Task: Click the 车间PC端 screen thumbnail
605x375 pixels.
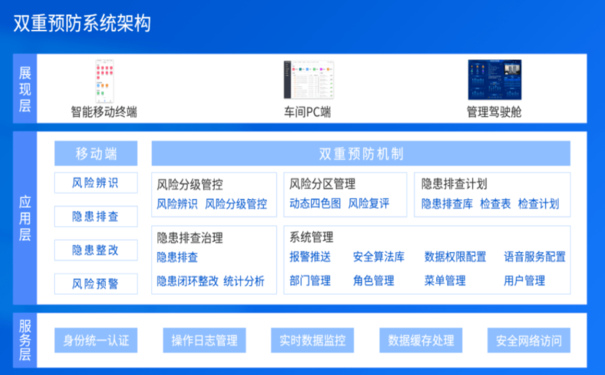Action: coord(309,80)
